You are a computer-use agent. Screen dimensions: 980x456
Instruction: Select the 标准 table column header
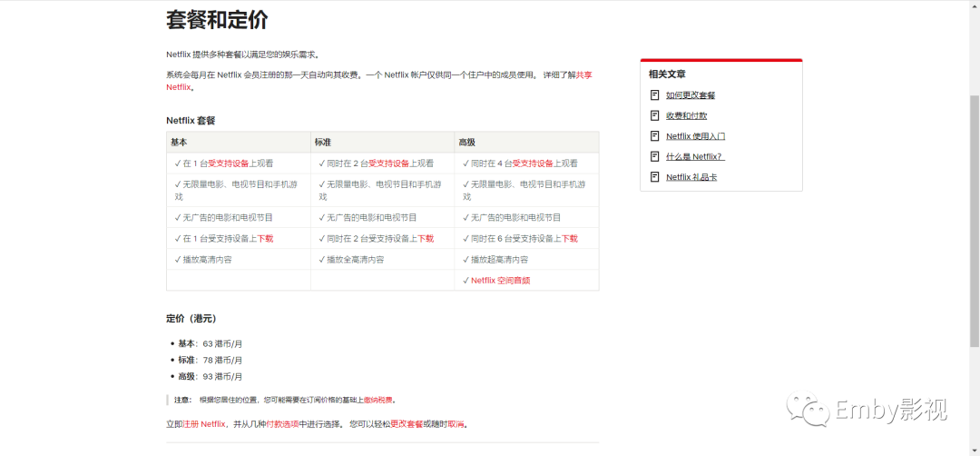pos(383,142)
